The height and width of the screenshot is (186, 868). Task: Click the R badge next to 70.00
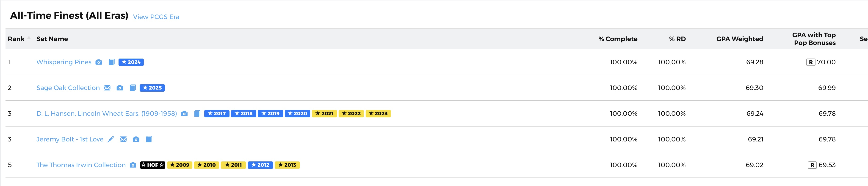tap(811, 62)
